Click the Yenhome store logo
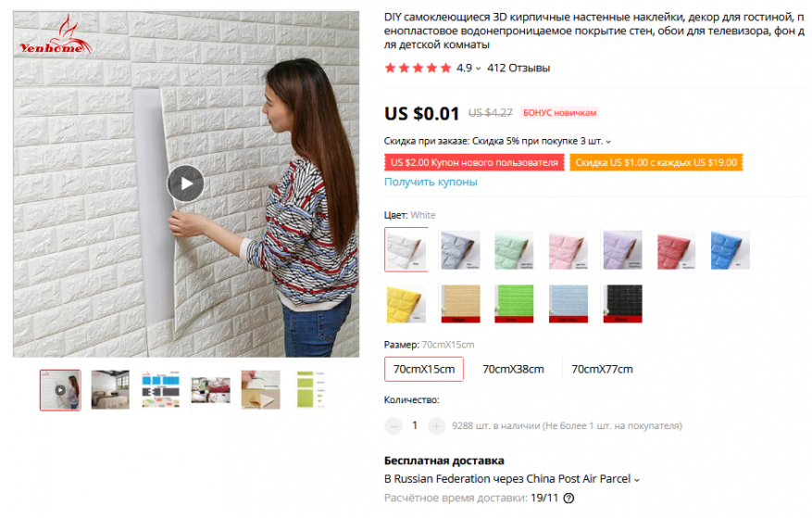812x518 pixels. (x=56, y=36)
